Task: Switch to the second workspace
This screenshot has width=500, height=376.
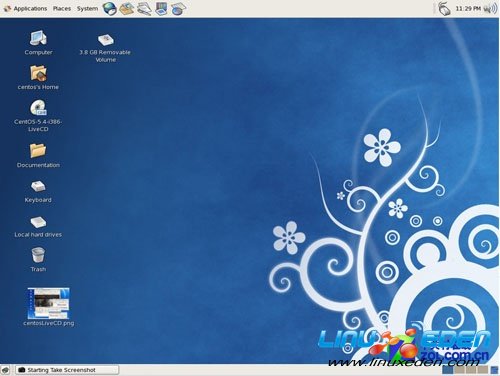Action: [459, 370]
